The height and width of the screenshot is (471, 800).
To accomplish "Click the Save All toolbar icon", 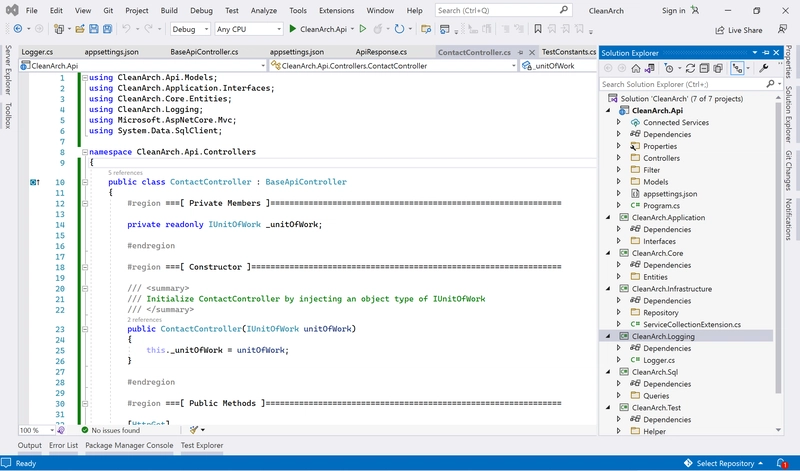I will 107,29.
